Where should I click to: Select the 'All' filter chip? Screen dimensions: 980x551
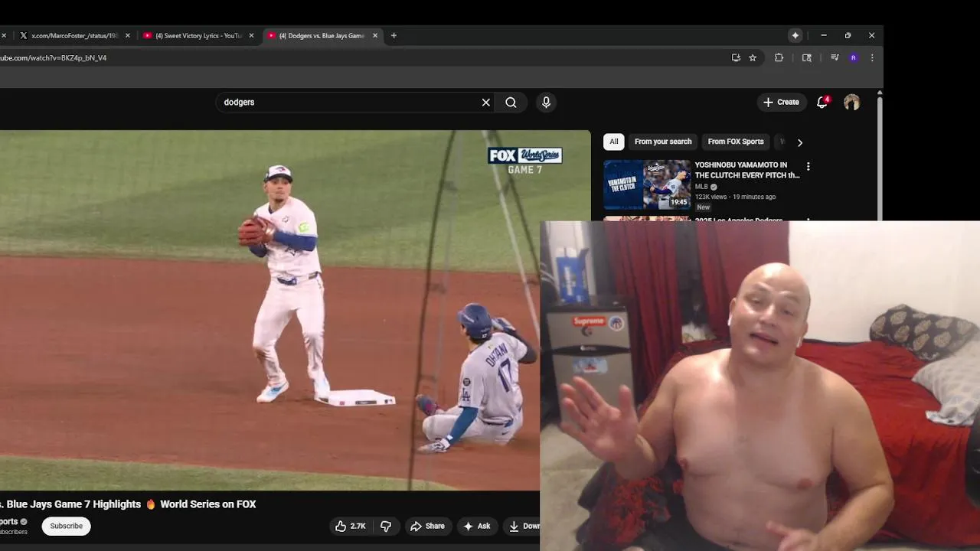click(613, 142)
